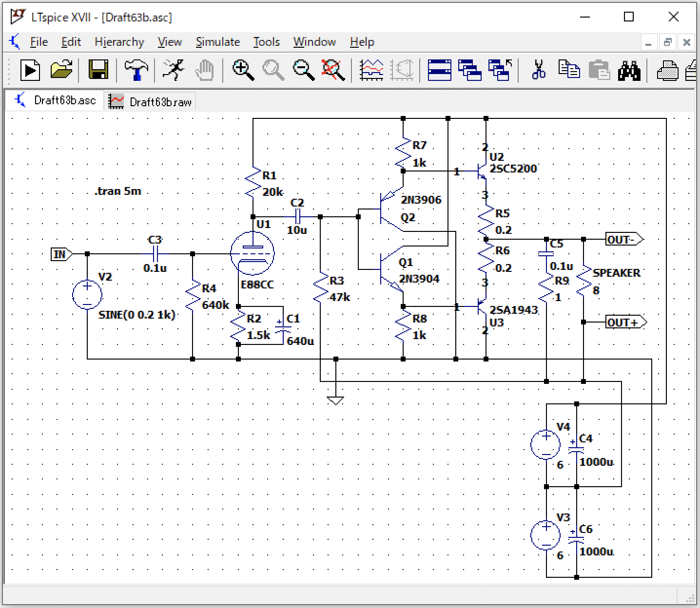Image resolution: width=700 pixels, height=608 pixels.
Task: Click the "2SC5200" transistor label
Action: click(x=513, y=169)
